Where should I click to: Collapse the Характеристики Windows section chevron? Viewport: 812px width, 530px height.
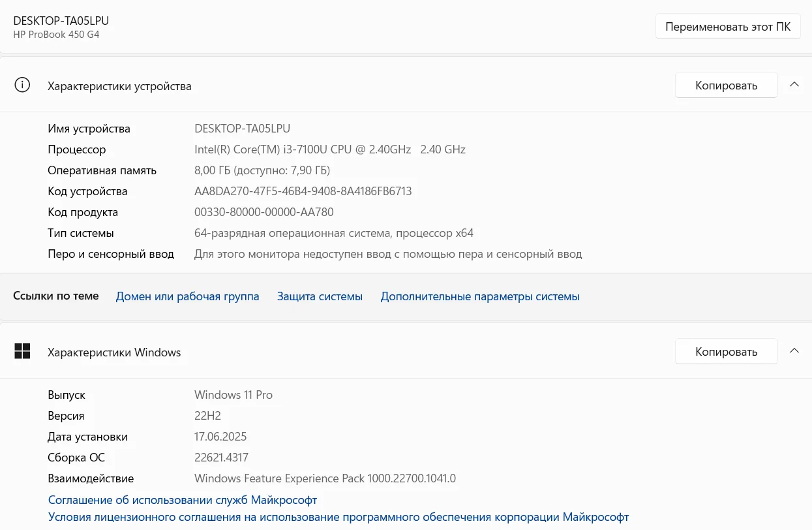click(794, 351)
